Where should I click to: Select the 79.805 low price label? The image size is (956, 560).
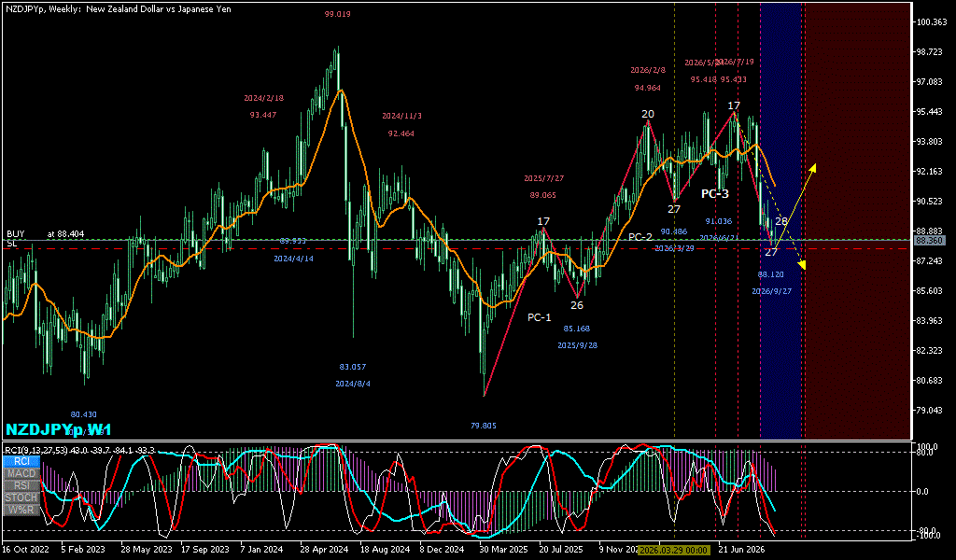(484, 426)
